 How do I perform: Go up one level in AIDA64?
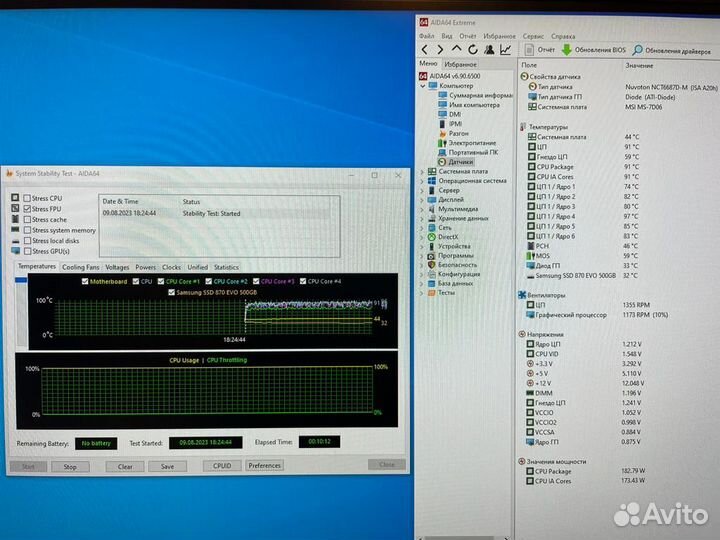456,49
